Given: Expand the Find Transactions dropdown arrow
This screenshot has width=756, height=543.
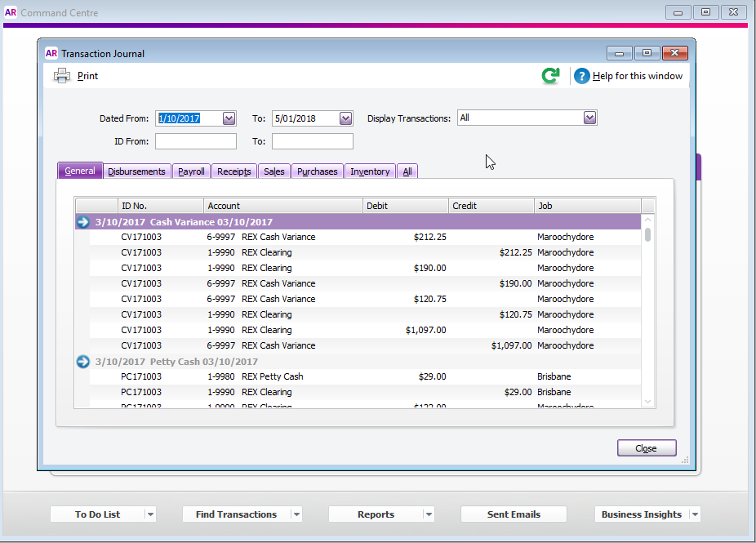Looking at the screenshot, I should pos(296,514).
